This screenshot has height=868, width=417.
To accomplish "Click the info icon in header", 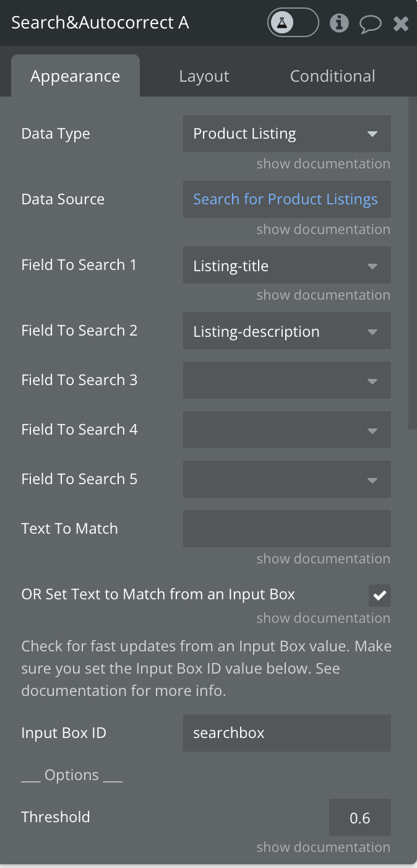I will [x=339, y=24].
